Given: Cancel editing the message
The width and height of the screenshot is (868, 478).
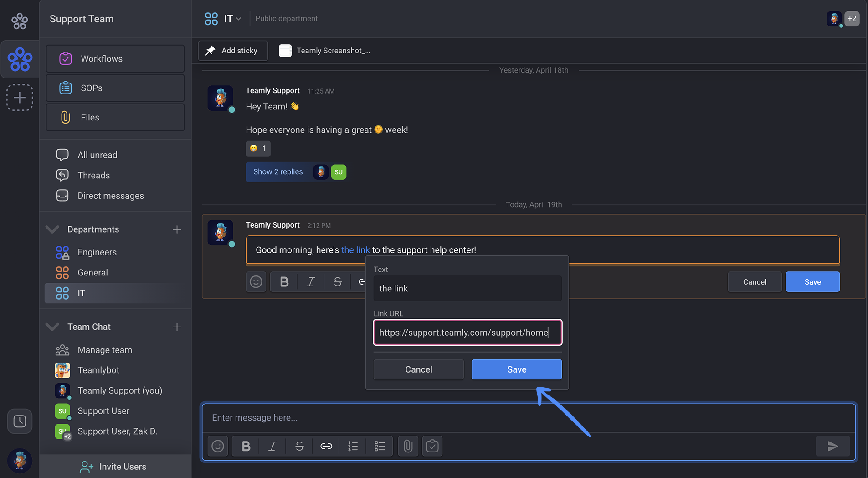Looking at the screenshot, I should pos(755,282).
